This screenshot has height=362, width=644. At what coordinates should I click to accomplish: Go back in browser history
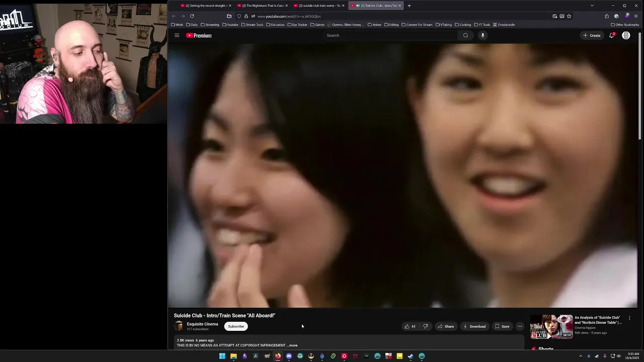pyautogui.click(x=174, y=16)
